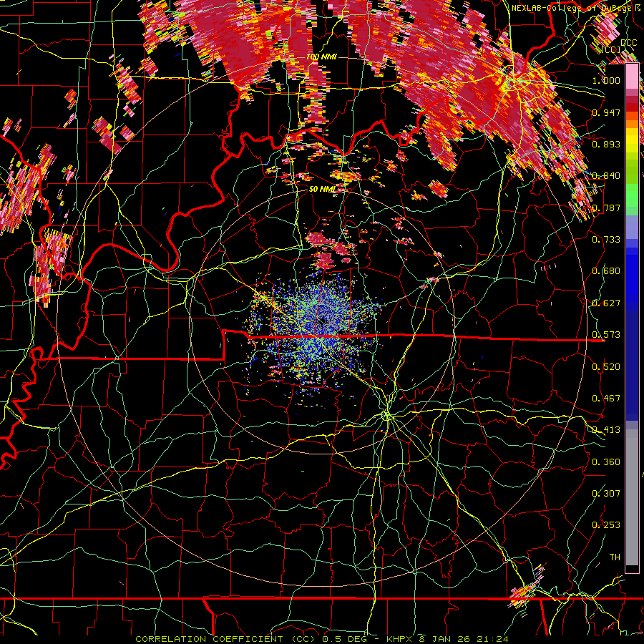Viewport: 644px width, 644px height.
Task: Click the TH threshold label
Action: tap(615, 557)
